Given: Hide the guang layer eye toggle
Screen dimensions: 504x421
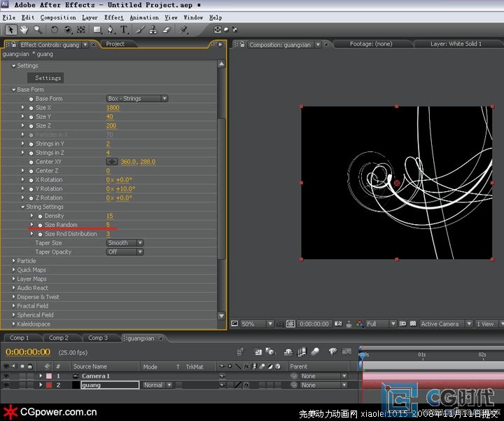Looking at the screenshot, I should pyautogui.click(x=6, y=385).
